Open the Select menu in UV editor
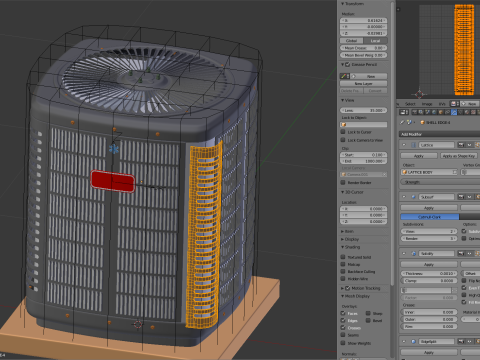 tap(410, 104)
